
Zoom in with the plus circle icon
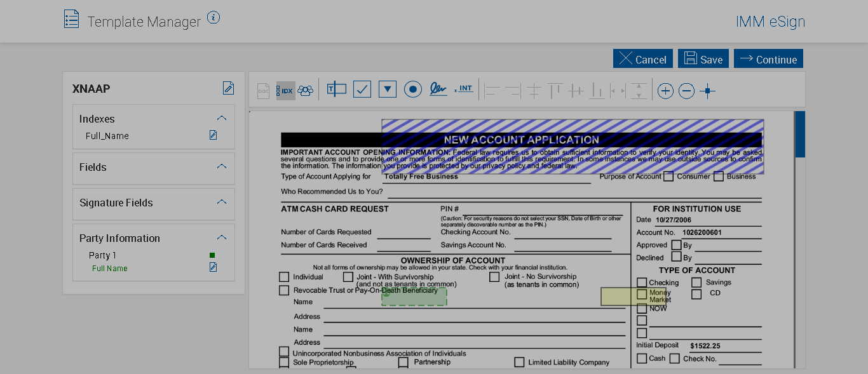(x=665, y=91)
